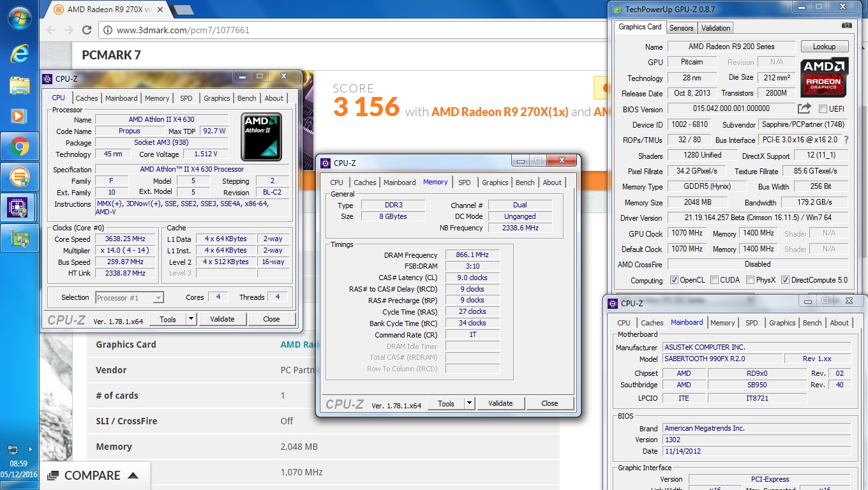The image size is (868, 490).
Task: Click the SABERTOOTH 990FX R2.0 model field
Action: tap(722, 359)
